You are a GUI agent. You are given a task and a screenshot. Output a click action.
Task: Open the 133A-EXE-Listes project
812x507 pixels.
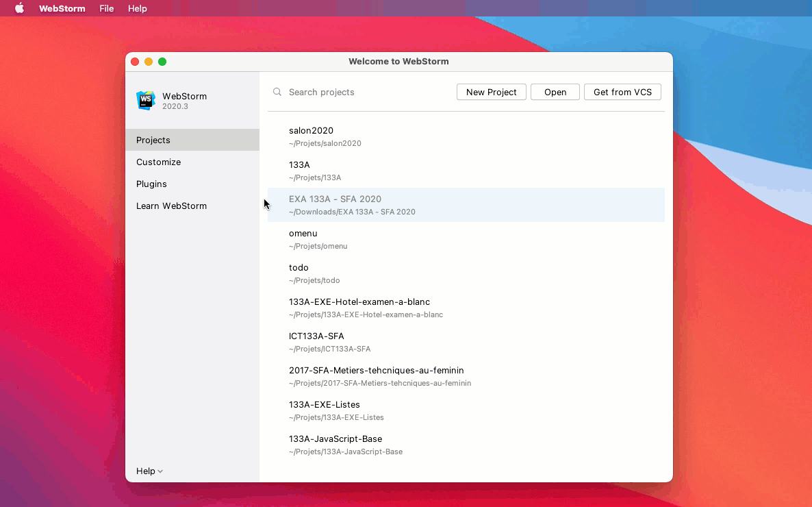click(x=466, y=410)
